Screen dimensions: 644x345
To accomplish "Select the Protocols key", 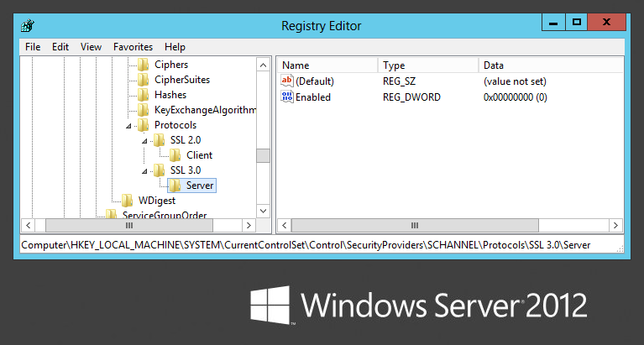I will tap(175, 125).
